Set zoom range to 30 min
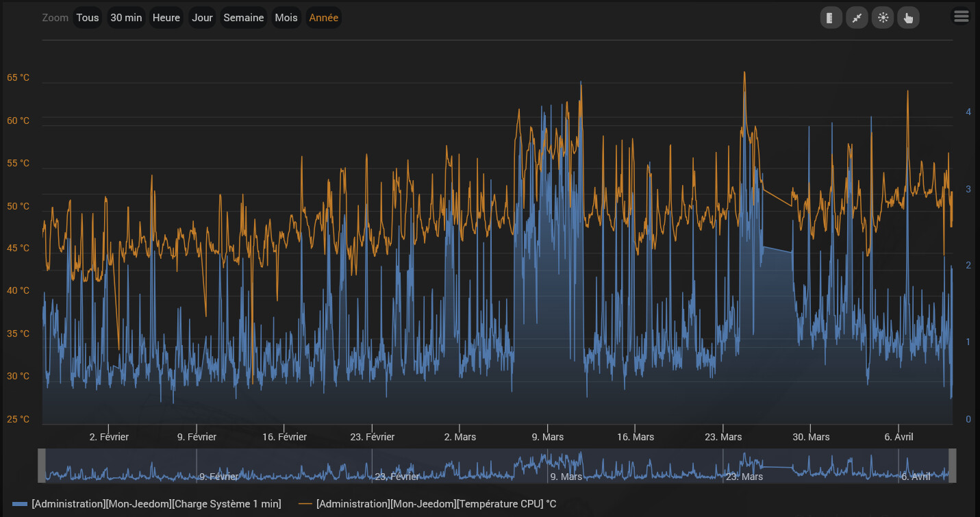The height and width of the screenshot is (517, 980). click(x=126, y=18)
